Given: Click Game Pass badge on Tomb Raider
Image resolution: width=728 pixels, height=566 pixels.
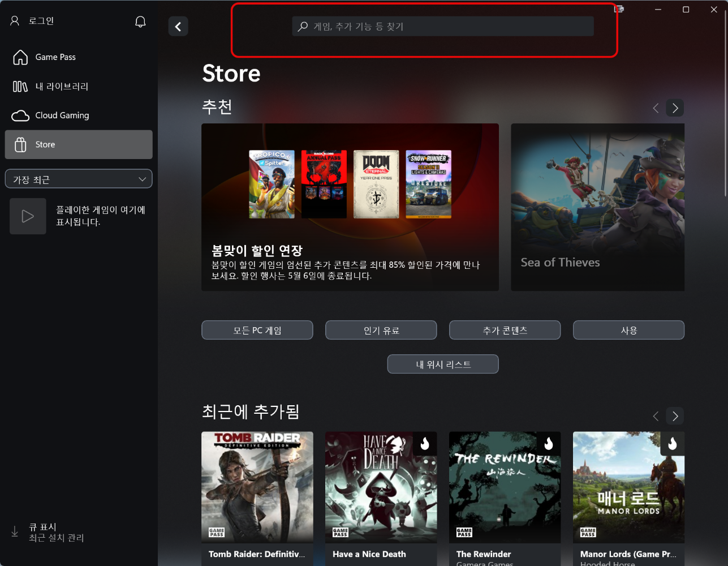Looking at the screenshot, I should pos(217,533).
